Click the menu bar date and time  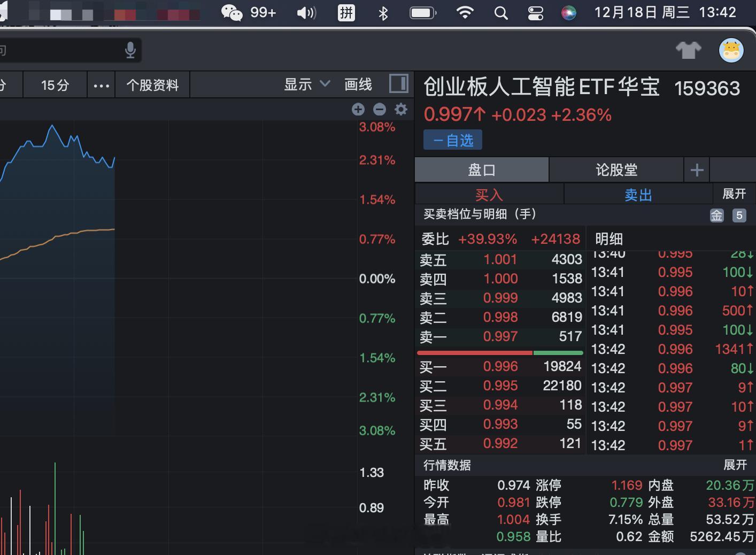[665, 12]
